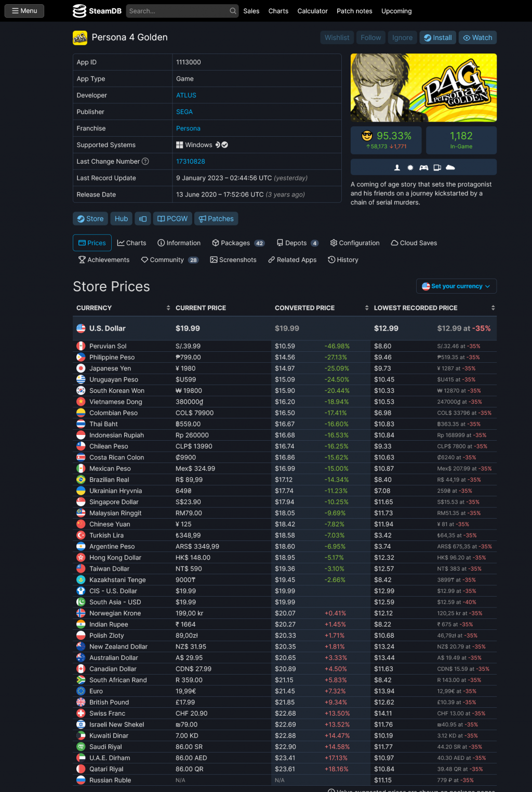Viewport: 532px width, 792px height.
Task: Open the Screenshots tab
Action: [233, 260]
